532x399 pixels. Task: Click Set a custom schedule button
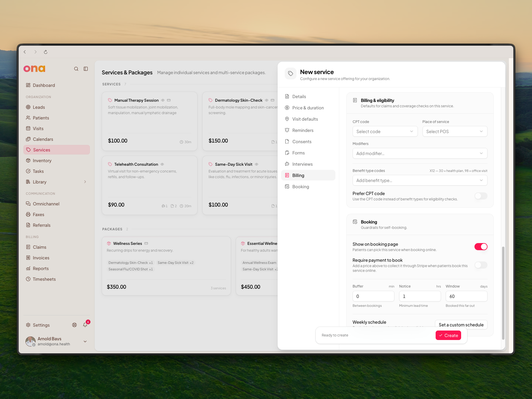coord(461,325)
